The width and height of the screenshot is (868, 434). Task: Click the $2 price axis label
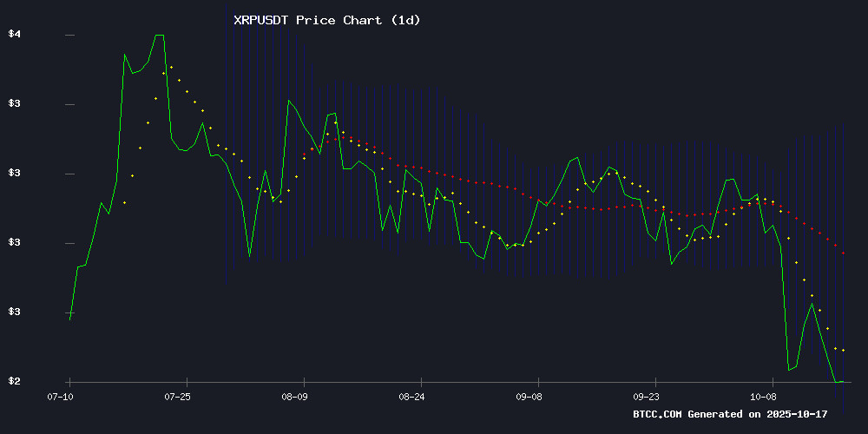pos(13,382)
